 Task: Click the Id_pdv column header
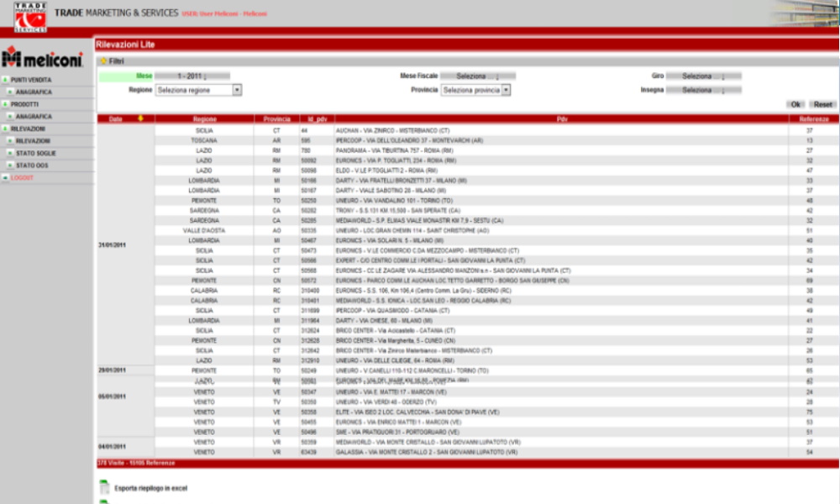[318, 119]
